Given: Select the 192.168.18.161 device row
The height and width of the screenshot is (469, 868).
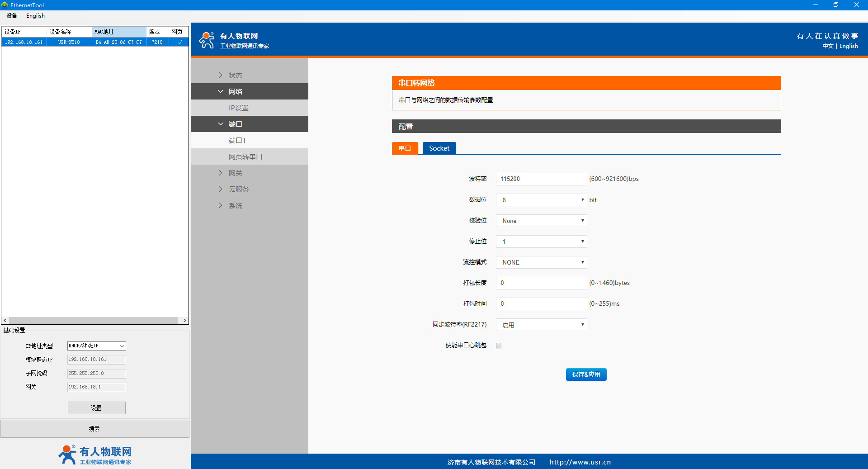Looking at the screenshot, I should 24,42.
